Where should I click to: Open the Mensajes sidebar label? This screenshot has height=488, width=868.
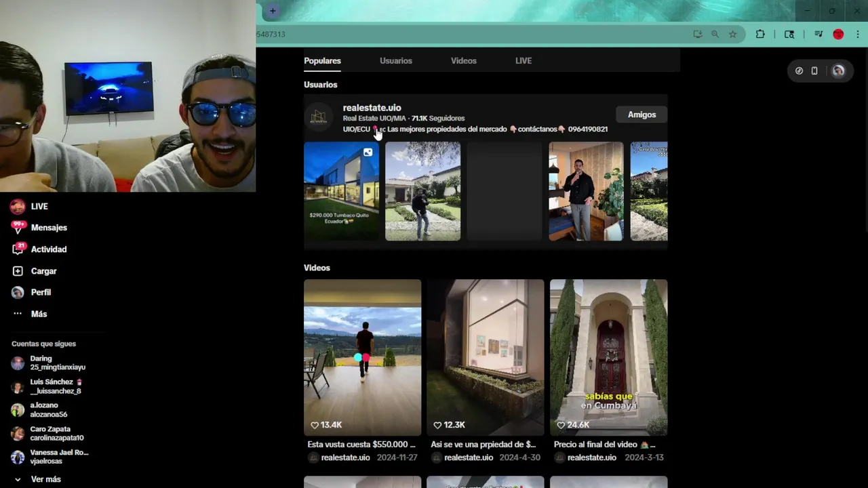tap(49, 228)
